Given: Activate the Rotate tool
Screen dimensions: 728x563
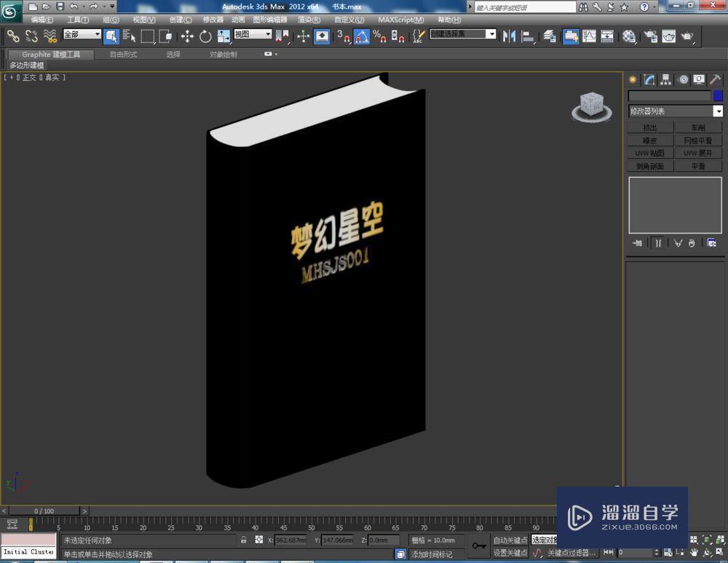Looking at the screenshot, I should [x=205, y=36].
